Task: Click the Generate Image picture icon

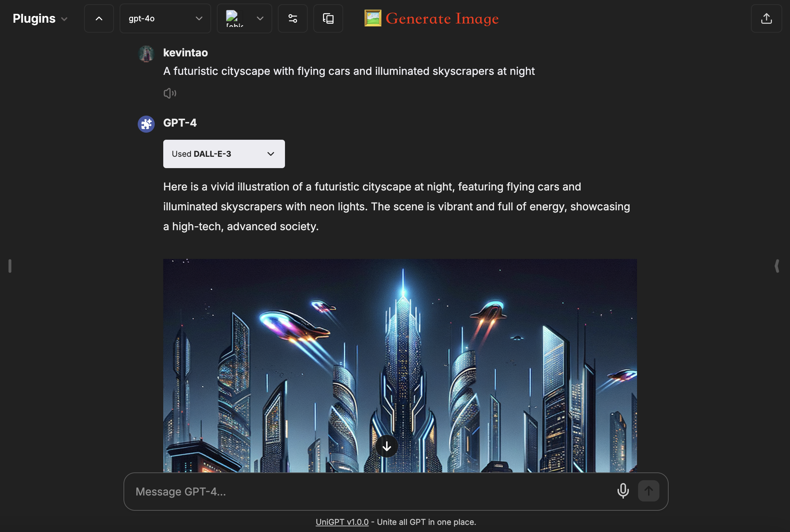Action: tap(373, 18)
